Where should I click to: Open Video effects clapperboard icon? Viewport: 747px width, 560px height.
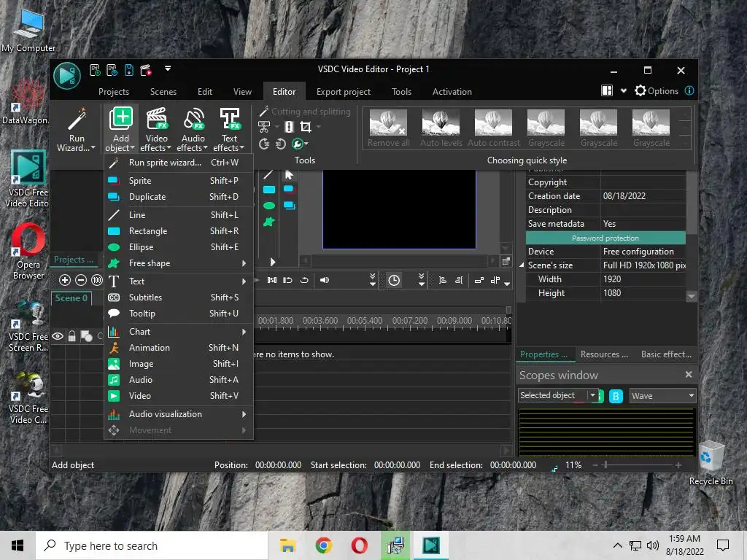pyautogui.click(x=157, y=119)
